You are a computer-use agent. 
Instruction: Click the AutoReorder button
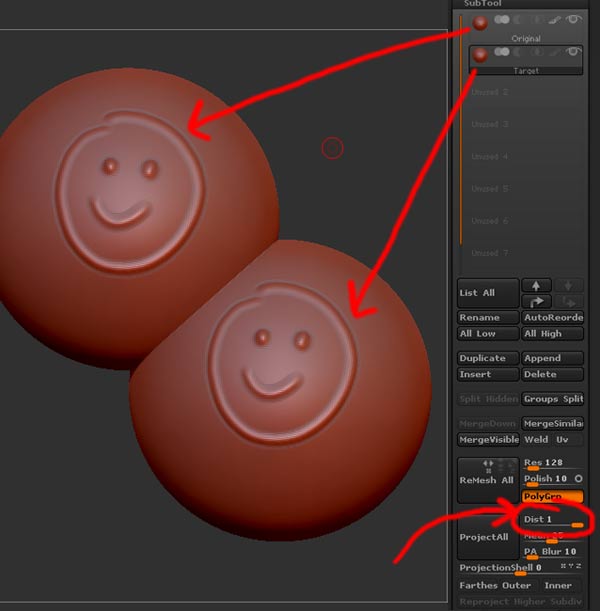(x=552, y=318)
